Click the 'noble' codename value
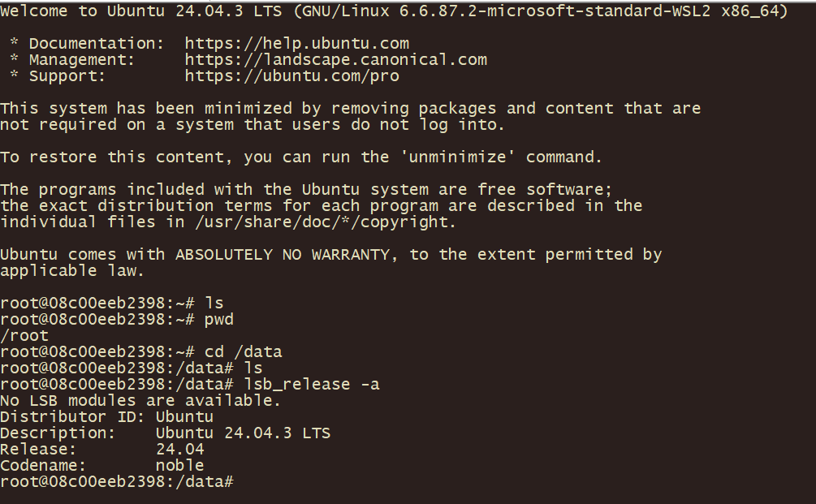The height and width of the screenshot is (504, 816). point(179,466)
